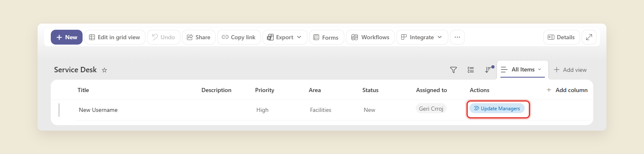The width and height of the screenshot is (644, 154).
Task: Open Edit in grid view
Action: tap(115, 37)
